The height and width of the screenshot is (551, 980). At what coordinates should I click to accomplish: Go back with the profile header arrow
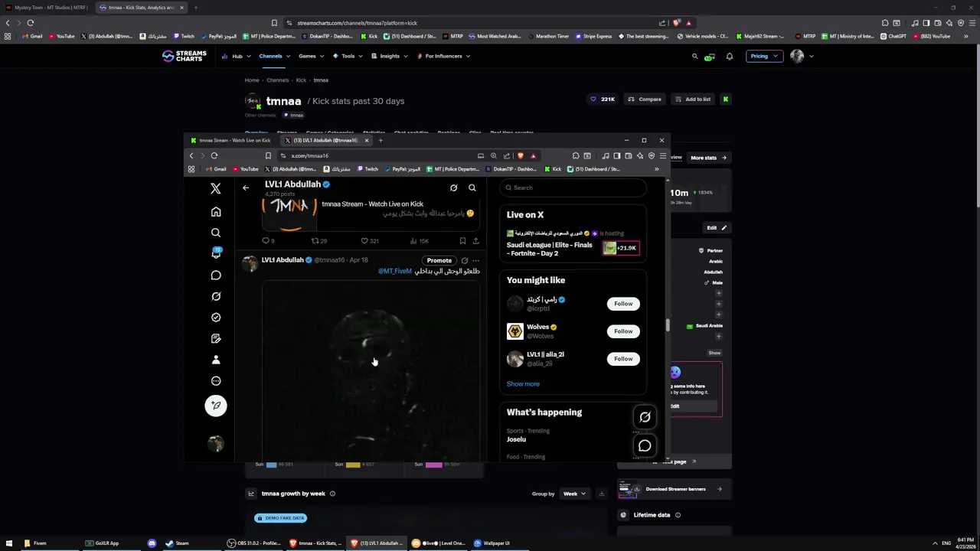[x=246, y=187]
